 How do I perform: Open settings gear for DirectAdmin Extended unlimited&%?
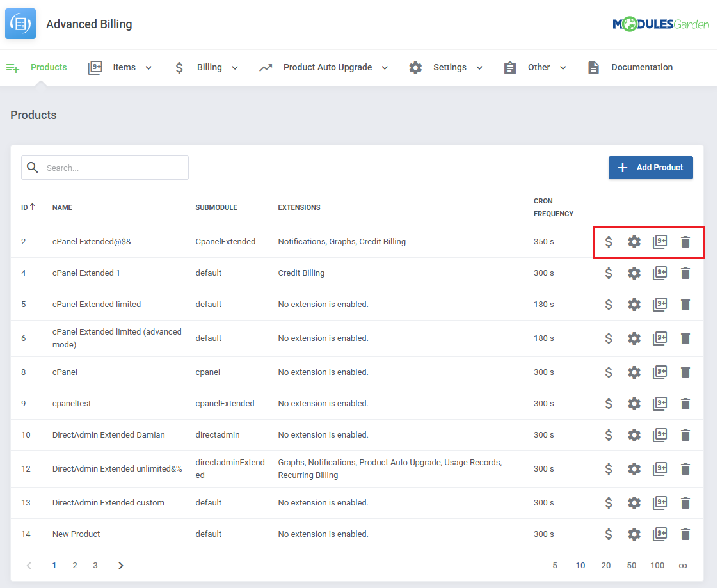pos(634,468)
